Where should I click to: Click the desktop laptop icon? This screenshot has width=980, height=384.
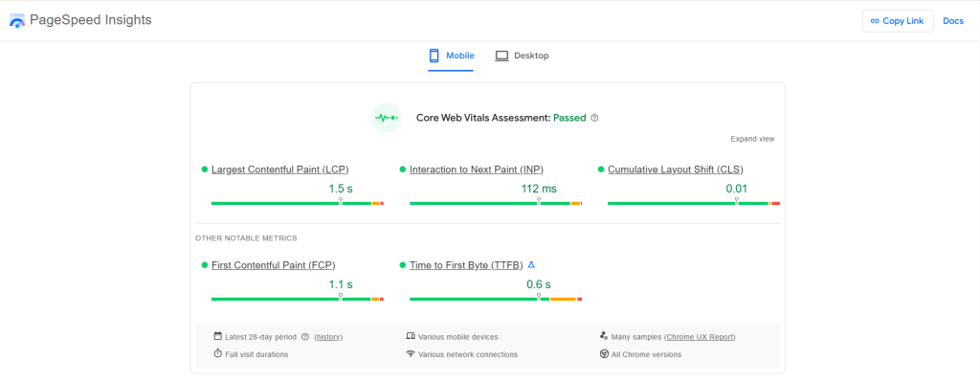501,56
